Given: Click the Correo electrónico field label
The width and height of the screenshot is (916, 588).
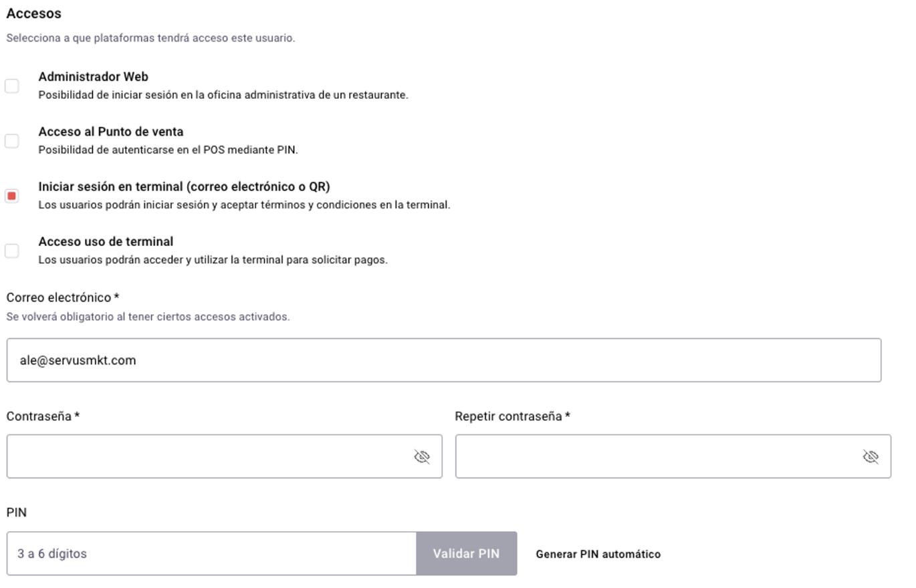Looking at the screenshot, I should coord(59,297).
